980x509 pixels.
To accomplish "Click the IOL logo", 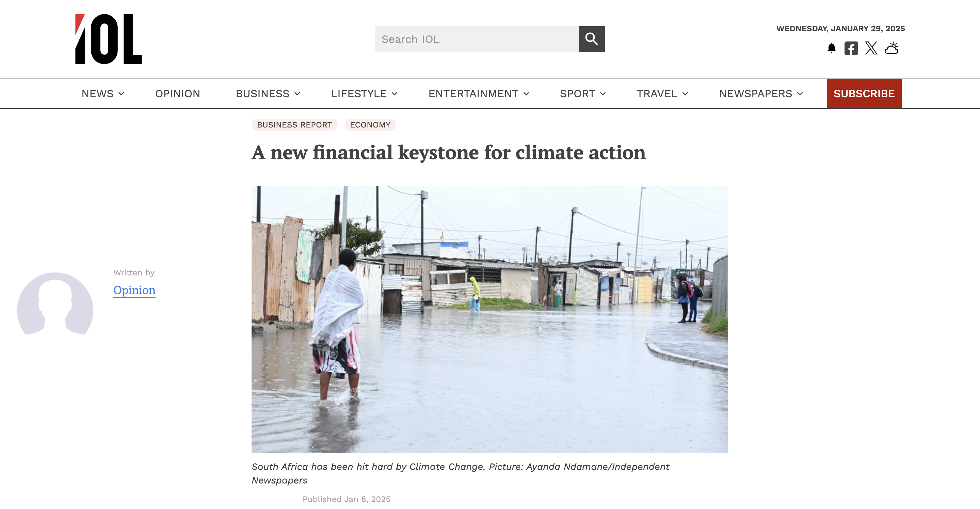I will tap(109, 39).
